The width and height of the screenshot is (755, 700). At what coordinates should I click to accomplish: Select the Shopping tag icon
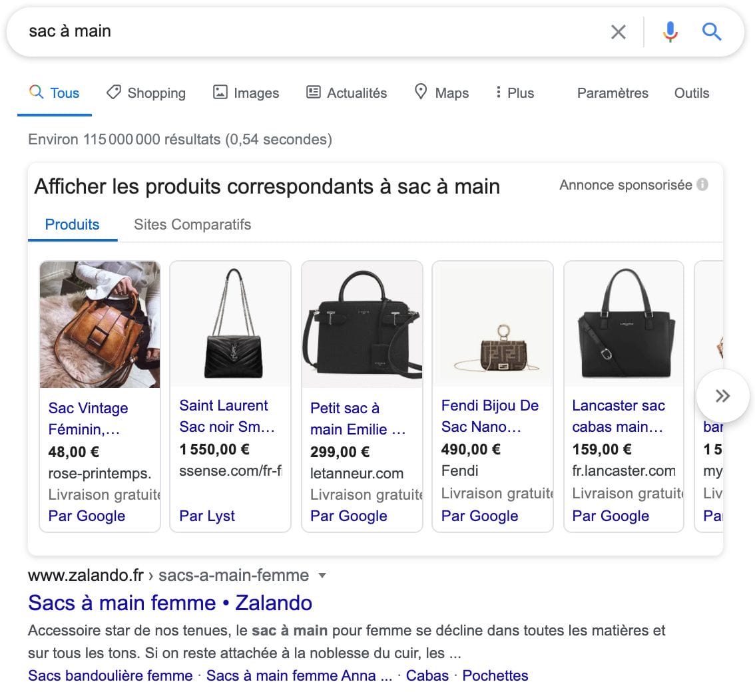[x=113, y=92]
